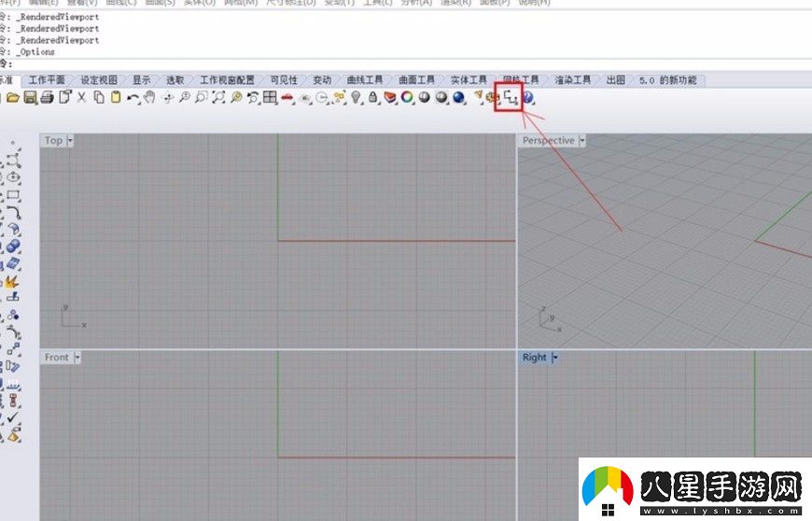Expand the Right viewport dropdown arrow

(x=554, y=358)
